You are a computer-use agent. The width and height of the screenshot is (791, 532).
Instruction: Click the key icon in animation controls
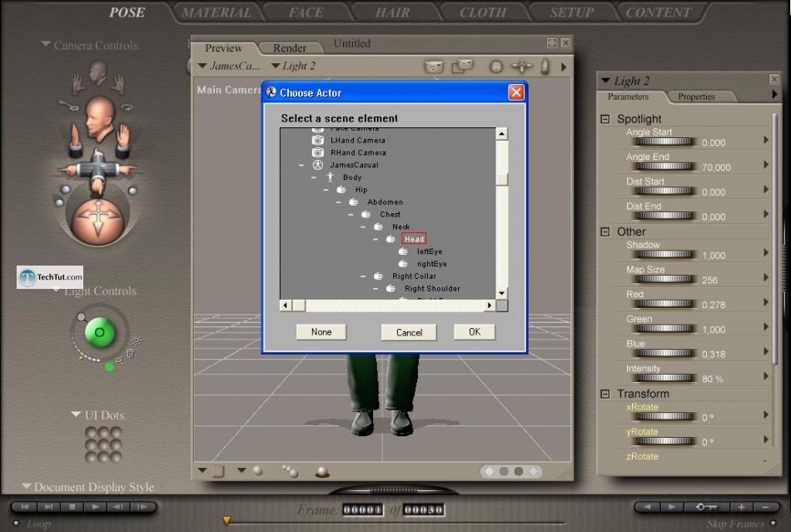pos(706,507)
